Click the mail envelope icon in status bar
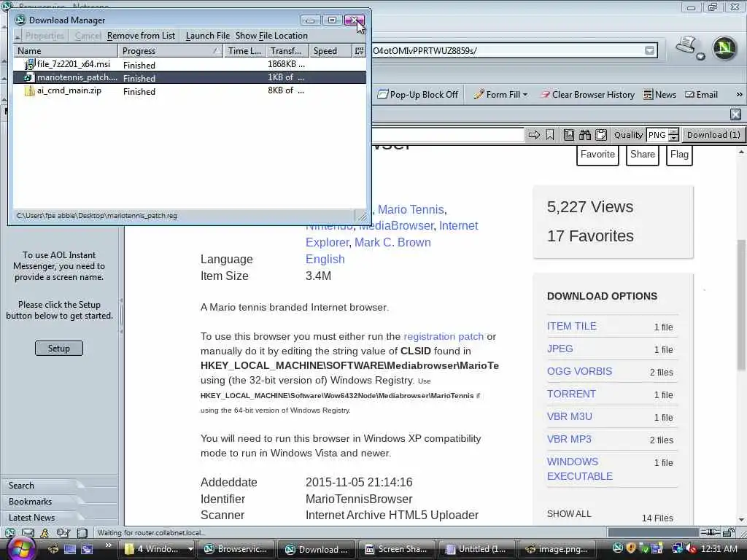 pos(28,533)
